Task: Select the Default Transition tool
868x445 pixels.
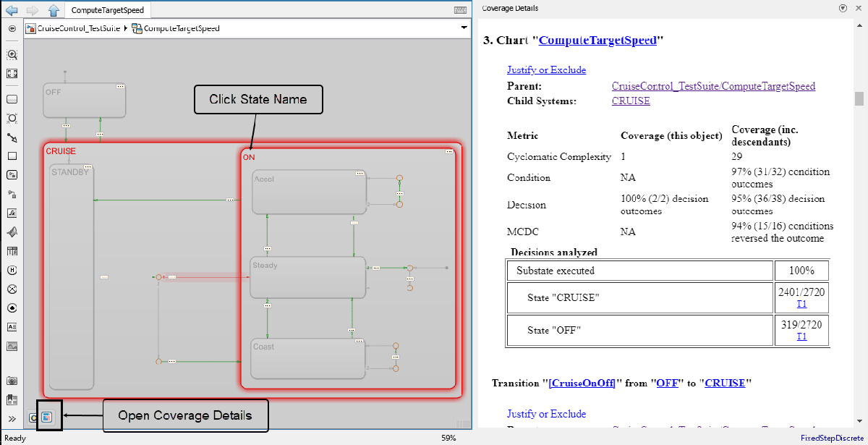Action: point(12,137)
